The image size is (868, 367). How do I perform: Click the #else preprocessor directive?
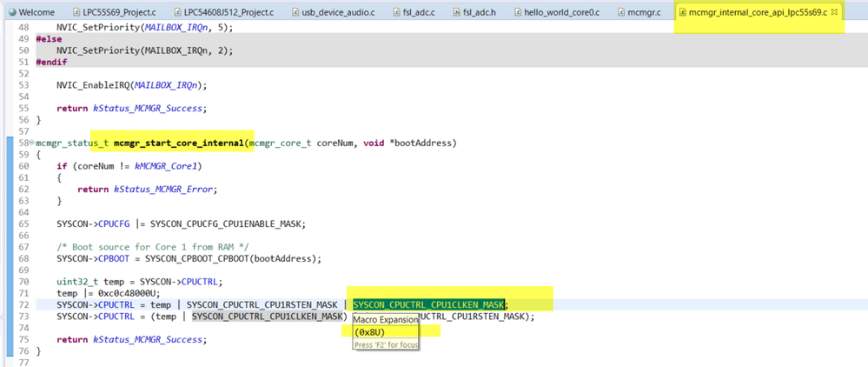click(x=49, y=39)
